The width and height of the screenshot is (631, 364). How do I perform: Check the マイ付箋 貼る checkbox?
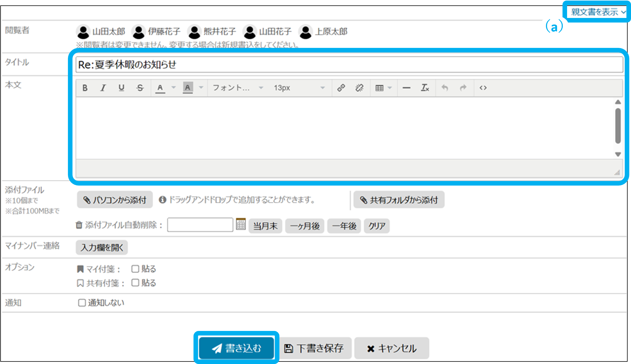pos(135,269)
